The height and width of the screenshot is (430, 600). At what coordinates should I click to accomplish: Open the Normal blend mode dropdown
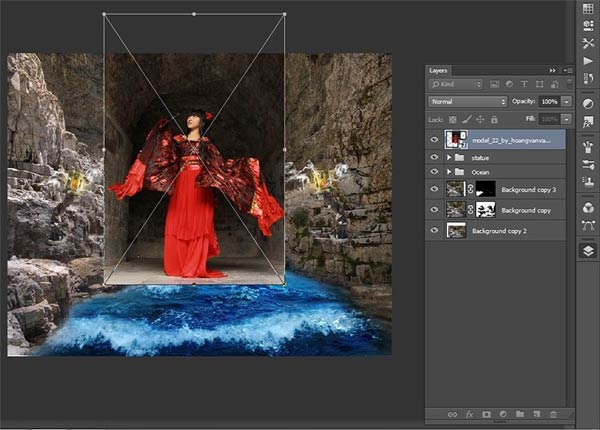[x=467, y=101]
